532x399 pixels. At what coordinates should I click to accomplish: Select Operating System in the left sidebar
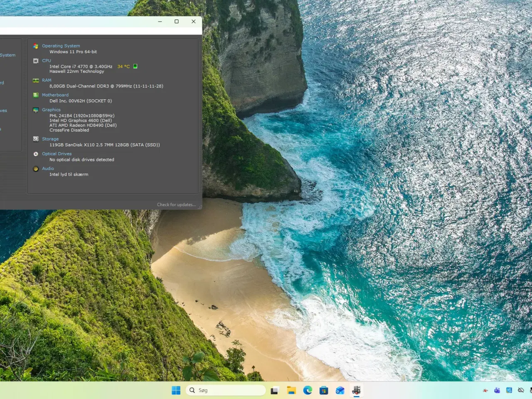pos(7,55)
